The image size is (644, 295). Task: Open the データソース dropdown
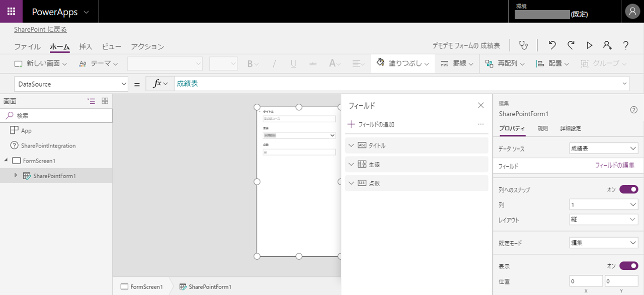pyautogui.click(x=603, y=148)
